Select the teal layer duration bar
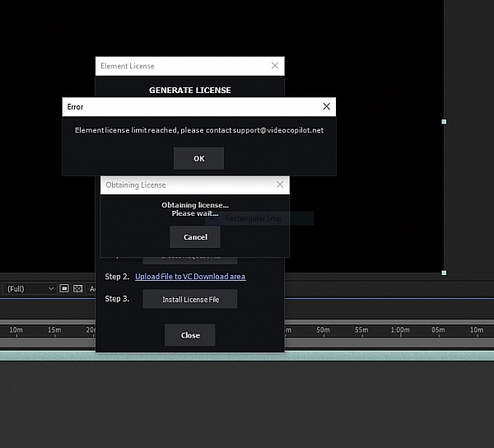This screenshot has width=494, height=448. point(247,356)
